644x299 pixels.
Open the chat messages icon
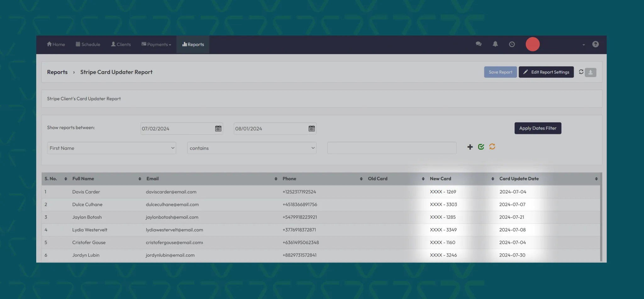[479, 44]
